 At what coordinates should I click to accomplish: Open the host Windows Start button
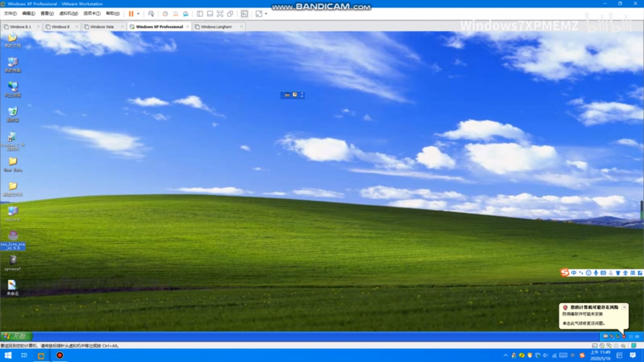click(8, 355)
